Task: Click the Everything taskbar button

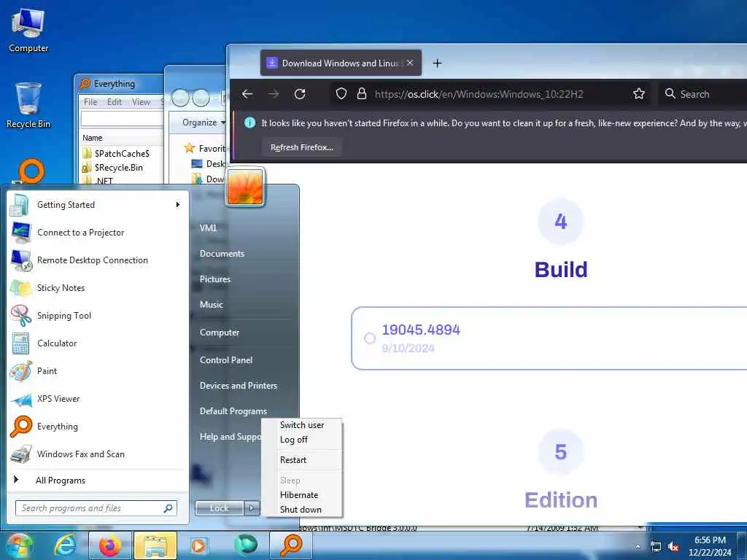Action: coord(290,545)
